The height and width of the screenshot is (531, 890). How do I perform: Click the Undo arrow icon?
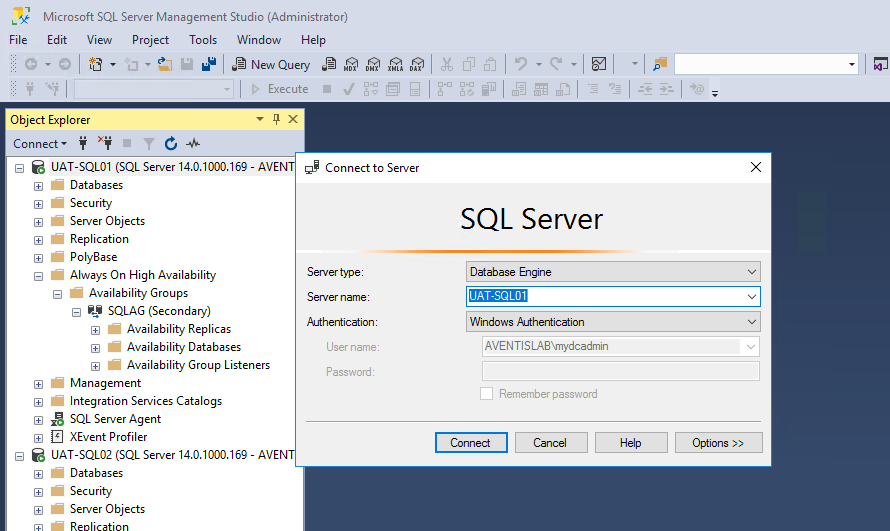click(x=520, y=64)
